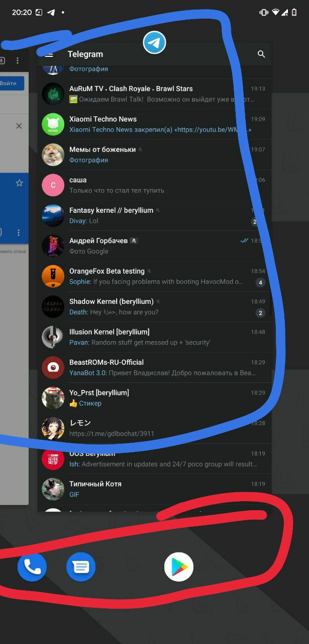
Task: Tap the three-dot menu in the browser card toolbar
Action: (x=18, y=60)
